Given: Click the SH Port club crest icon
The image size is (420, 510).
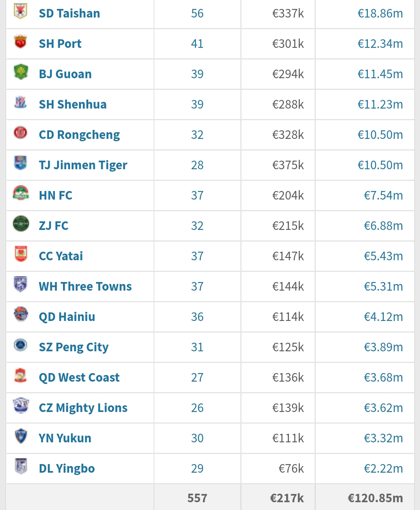Looking at the screenshot, I should (21, 42).
